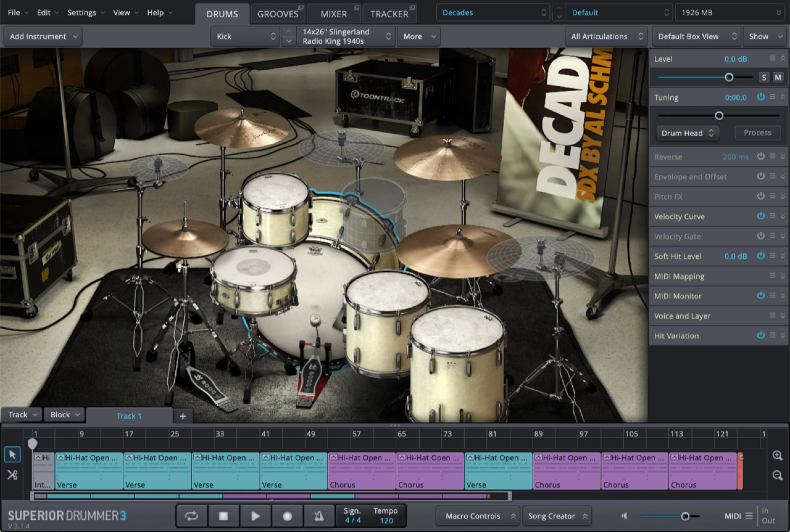Viewport: 790px width, 532px height.
Task: Click the speaker volume icon
Action: coord(624,516)
